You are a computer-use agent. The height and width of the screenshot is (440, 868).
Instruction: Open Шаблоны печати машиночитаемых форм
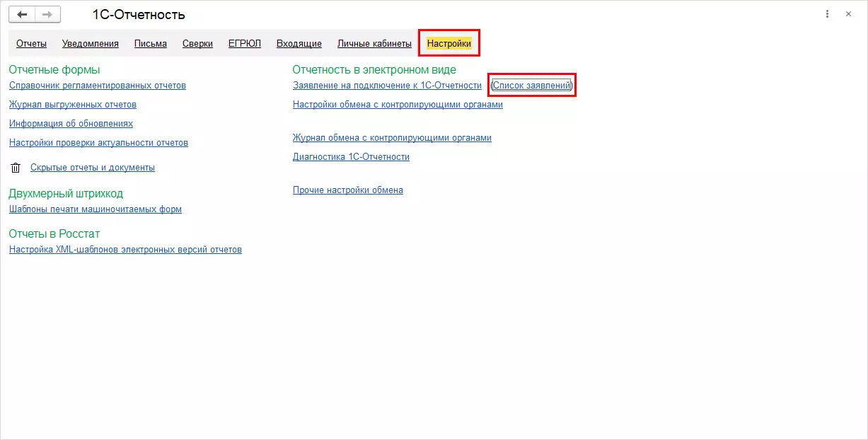(96, 209)
